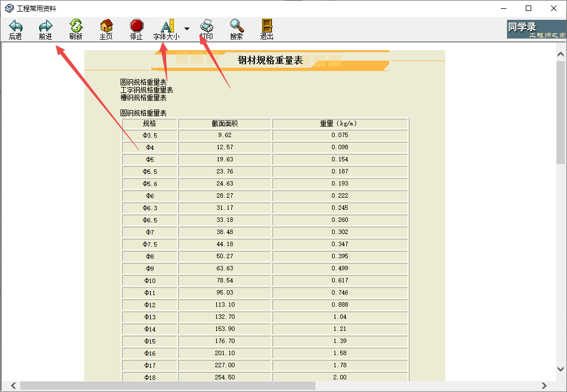Click the Back (后退) arrow icon
Viewport: 567px width, 392px height.
15,26
